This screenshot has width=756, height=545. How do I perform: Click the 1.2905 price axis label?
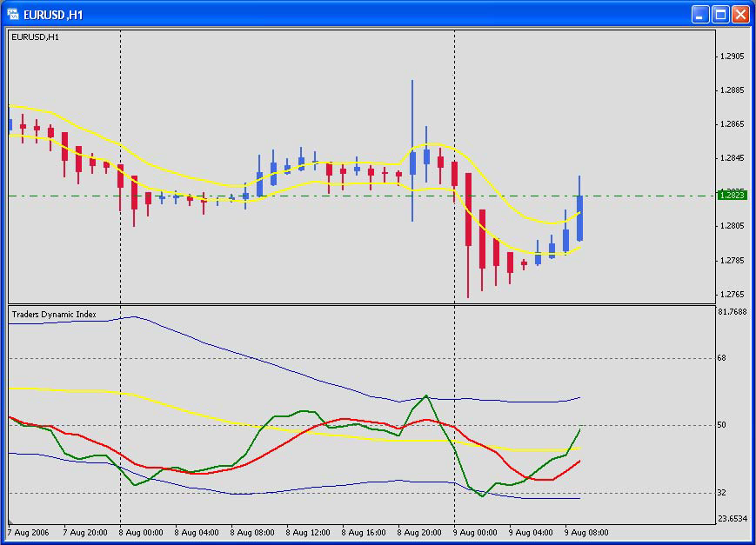(732, 56)
